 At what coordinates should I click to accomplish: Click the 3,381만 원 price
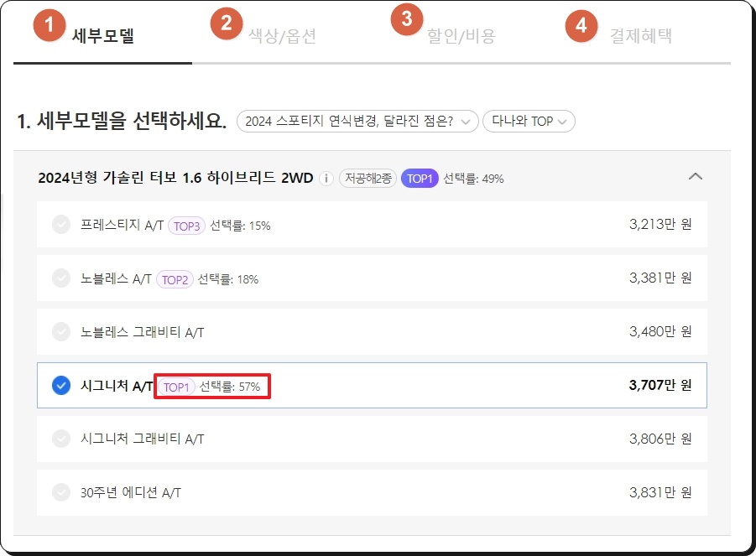click(x=660, y=278)
